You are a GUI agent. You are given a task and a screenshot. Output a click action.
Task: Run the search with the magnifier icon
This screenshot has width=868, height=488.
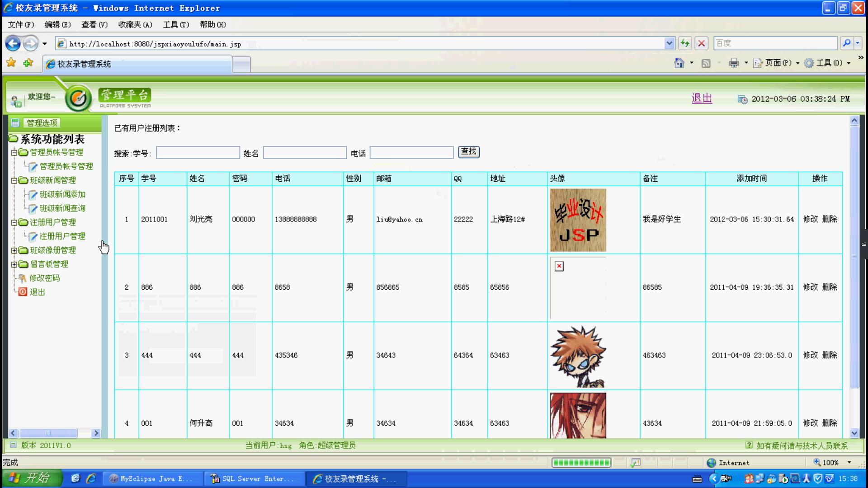click(x=846, y=43)
